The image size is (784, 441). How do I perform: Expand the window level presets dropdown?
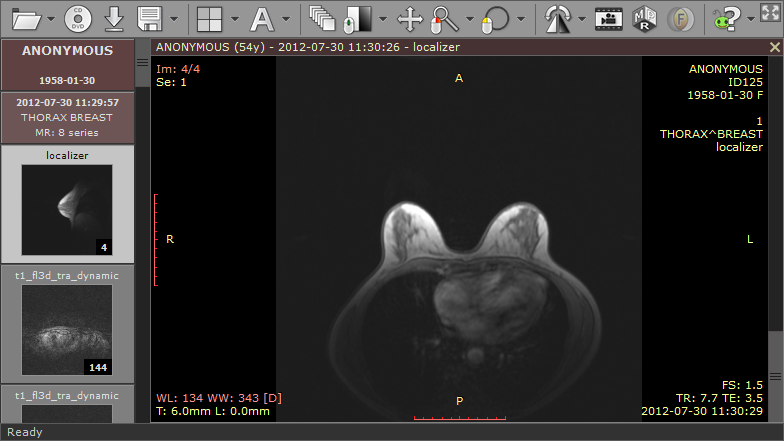coord(383,20)
